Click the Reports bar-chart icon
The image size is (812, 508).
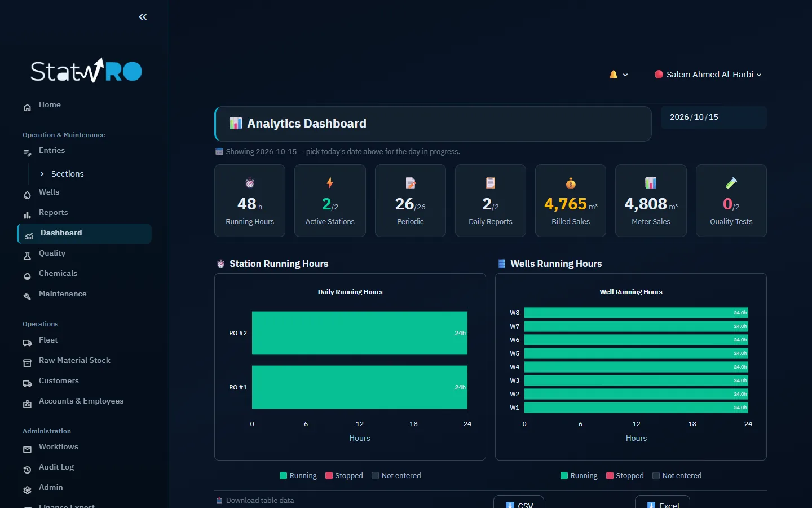pos(27,215)
